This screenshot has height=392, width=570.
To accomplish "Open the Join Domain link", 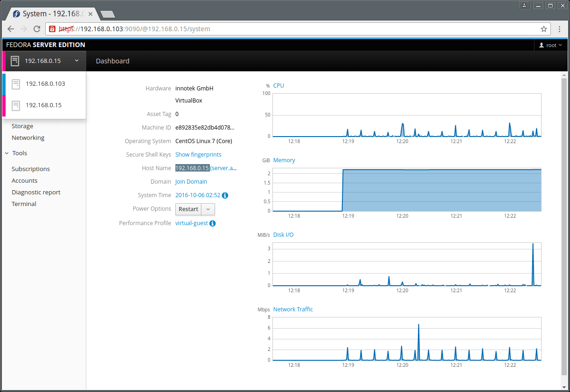I will [x=191, y=182].
